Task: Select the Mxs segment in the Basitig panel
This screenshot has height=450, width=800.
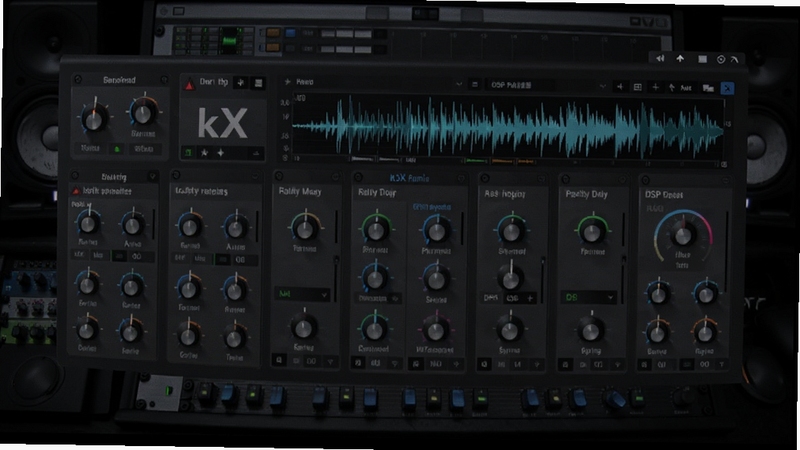Action: [x=98, y=255]
